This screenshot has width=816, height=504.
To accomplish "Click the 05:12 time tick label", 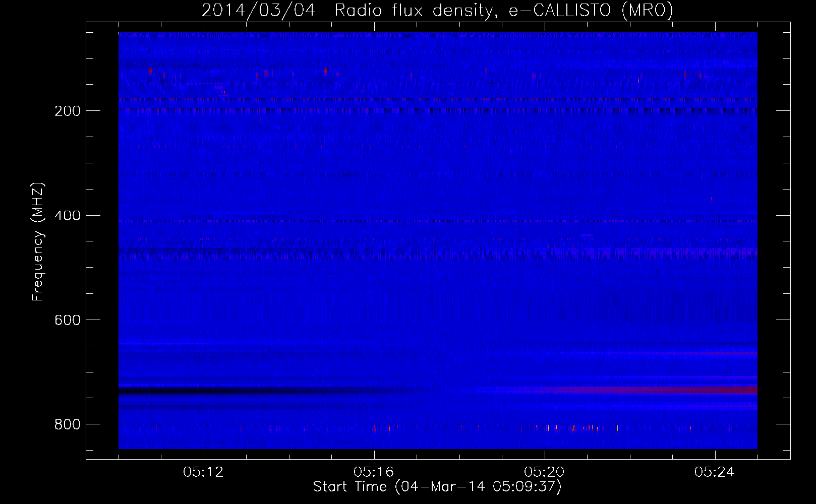I will (203, 472).
